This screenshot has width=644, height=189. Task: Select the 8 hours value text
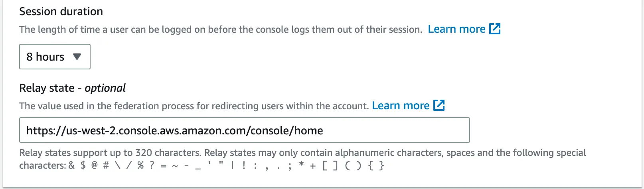pyautogui.click(x=45, y=57)
